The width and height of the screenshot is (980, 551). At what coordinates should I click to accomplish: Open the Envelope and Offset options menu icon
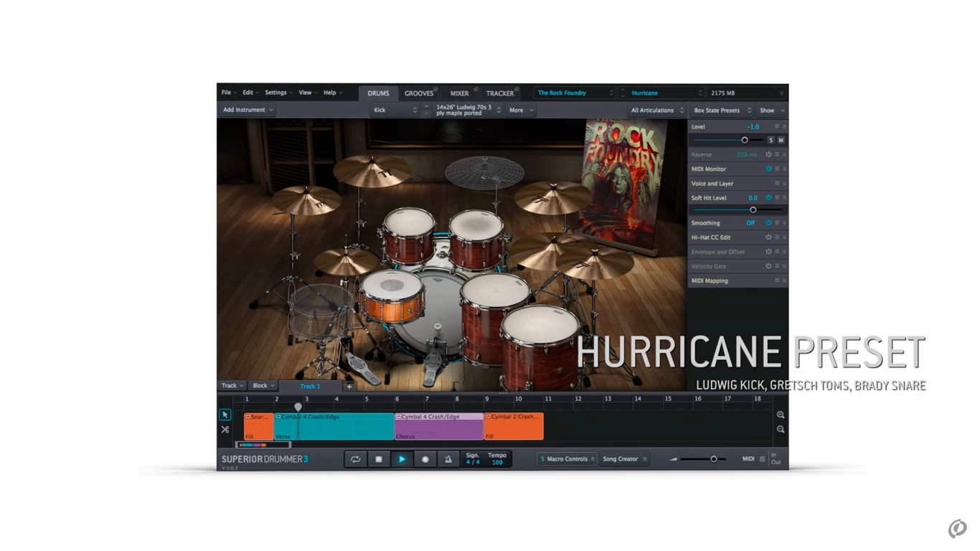[x=776, y=252]
